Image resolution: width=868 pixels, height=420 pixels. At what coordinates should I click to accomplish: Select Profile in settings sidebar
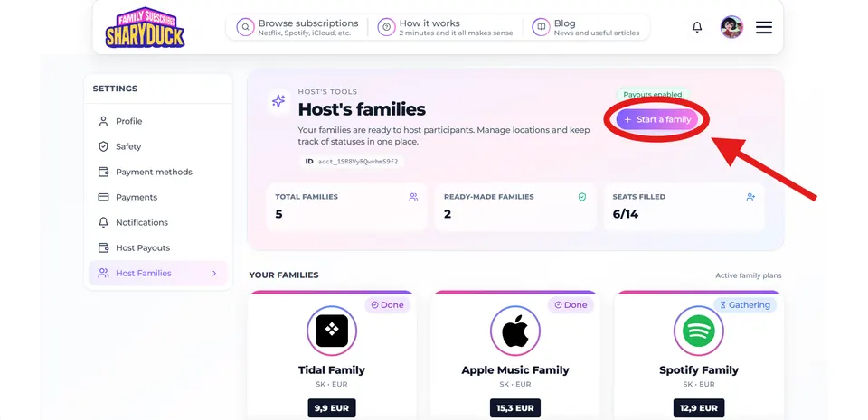click(128, 121)
